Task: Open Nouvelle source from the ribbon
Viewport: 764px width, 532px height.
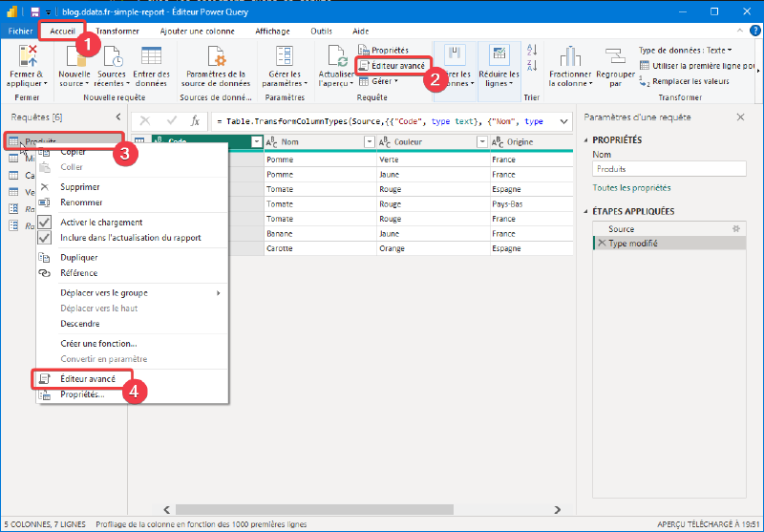Action: click(74, 68)
